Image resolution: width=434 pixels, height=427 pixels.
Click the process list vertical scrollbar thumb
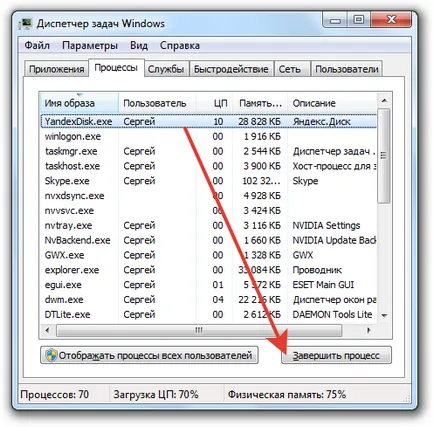384,155
